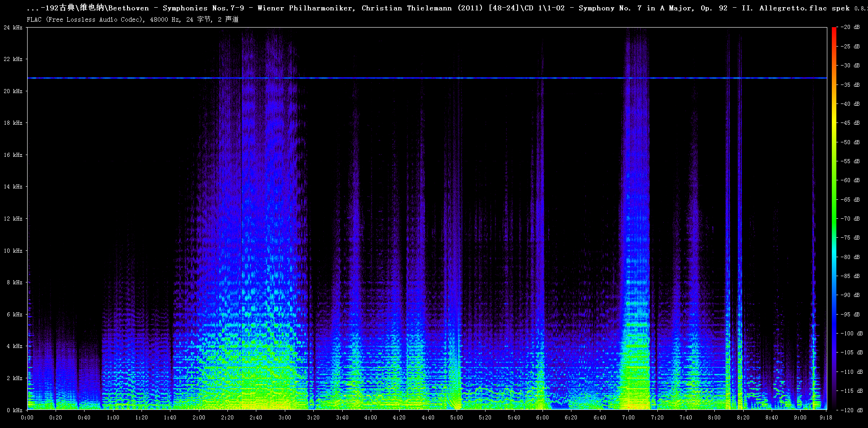Click the 9:18 end time label
Screen dimensions: 868x428
click(x=826, y=418)
